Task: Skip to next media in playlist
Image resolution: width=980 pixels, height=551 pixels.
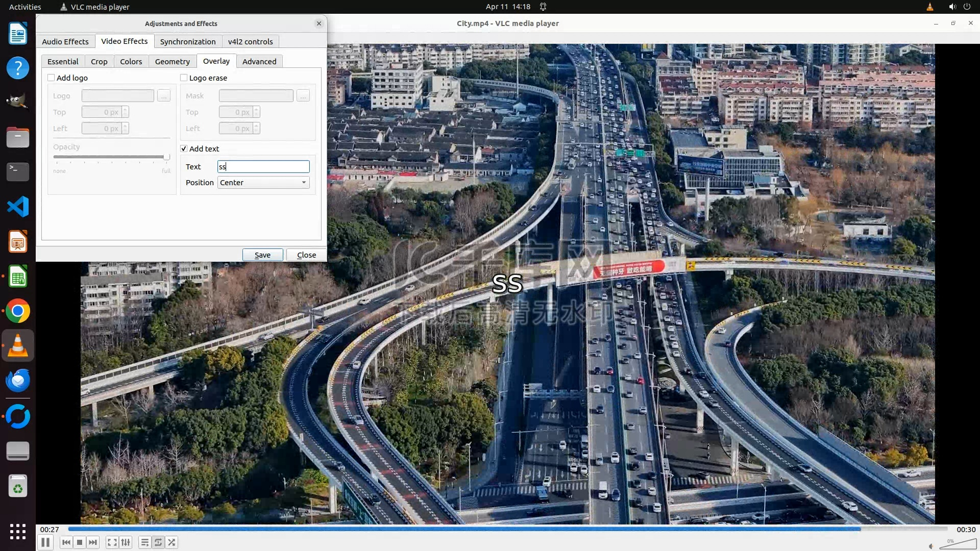Action: (93, 542)
